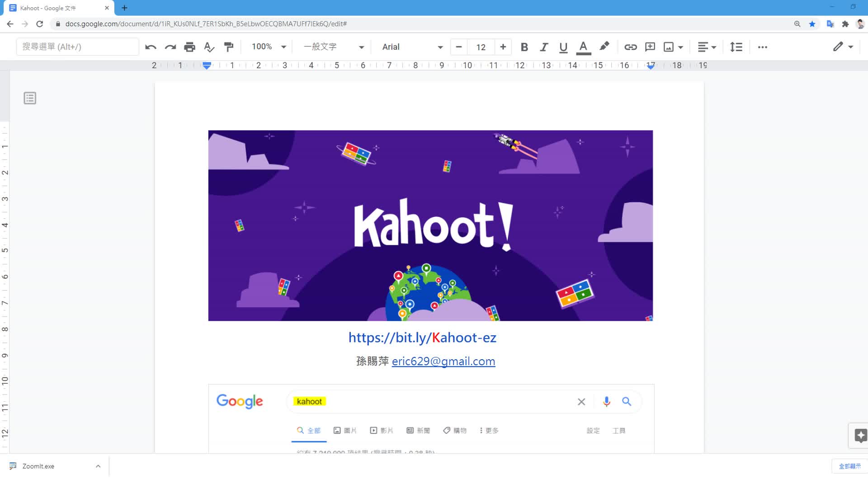Open the Arial font dropdown
This screenshot has width=868, height=479.
click(x=412, y=47)
